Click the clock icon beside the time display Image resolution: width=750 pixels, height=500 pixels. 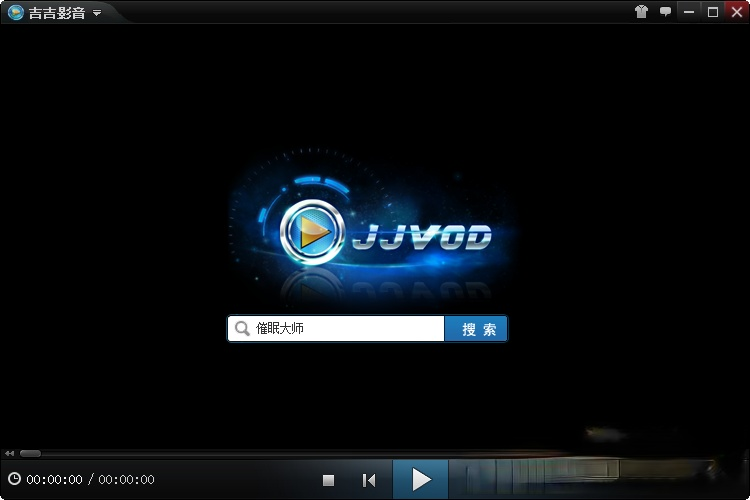14,478
